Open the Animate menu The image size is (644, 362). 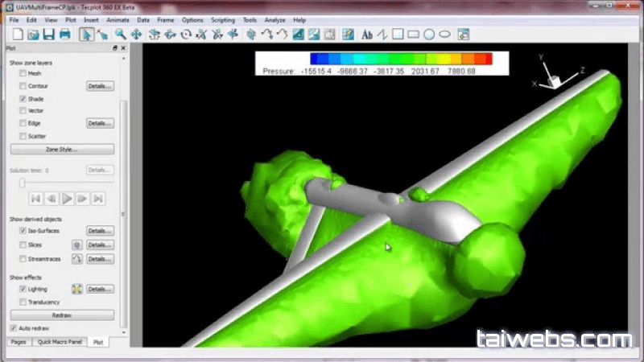click(119, 19)
